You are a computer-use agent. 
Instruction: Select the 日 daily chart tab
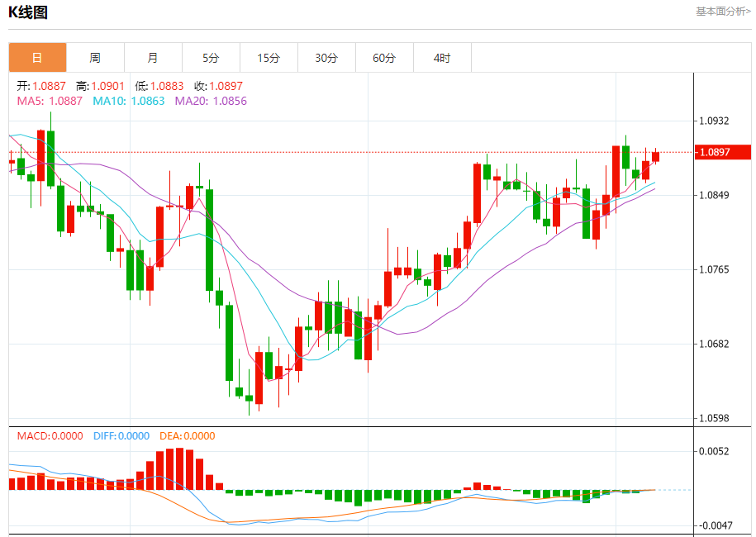[37, 58]
